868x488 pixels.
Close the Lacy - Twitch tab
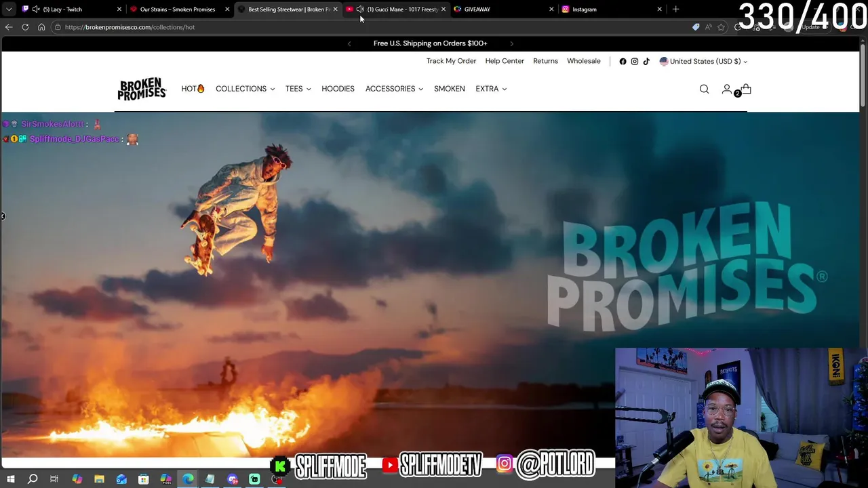point(119,9)
